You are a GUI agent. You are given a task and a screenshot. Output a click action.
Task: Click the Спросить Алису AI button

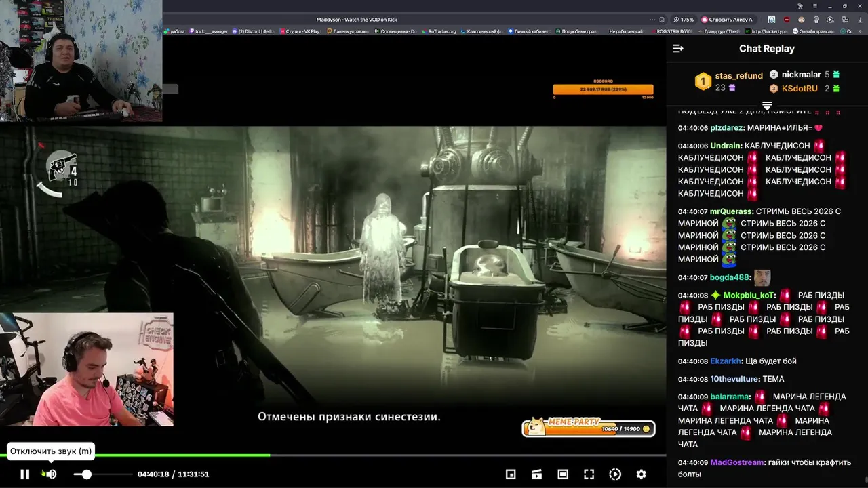[x=728, y=20]
